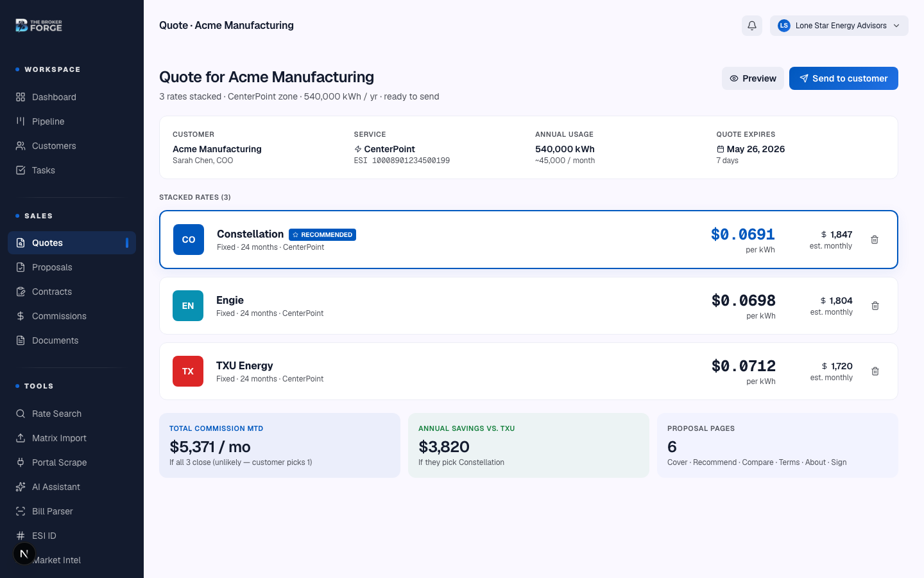Click the Rate Search magnifier icon
Viewport: 924px width, 578px height.
21,414
